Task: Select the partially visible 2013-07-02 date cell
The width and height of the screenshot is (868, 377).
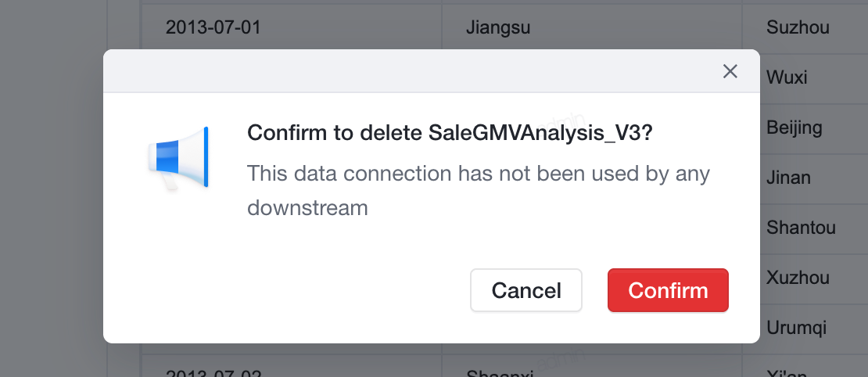Action: pyautogui.click(x=291, y=367)
